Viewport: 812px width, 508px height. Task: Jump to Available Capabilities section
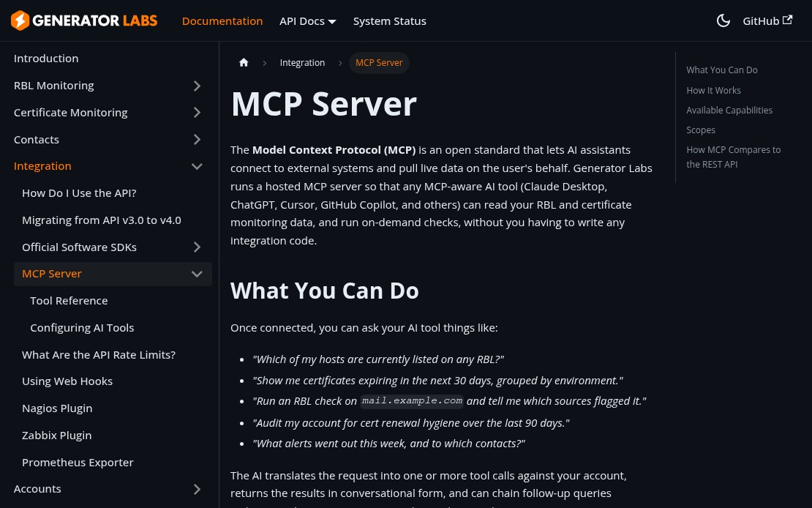click(x=729, y=110)
